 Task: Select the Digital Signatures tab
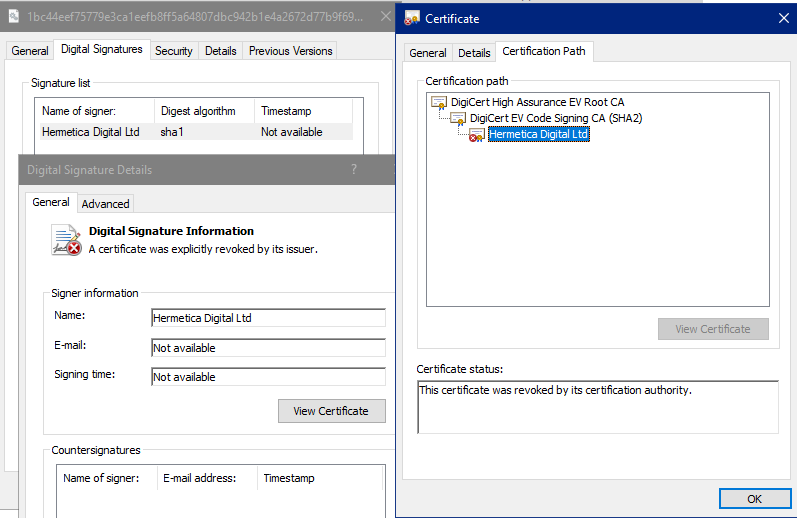pos(102,49)
